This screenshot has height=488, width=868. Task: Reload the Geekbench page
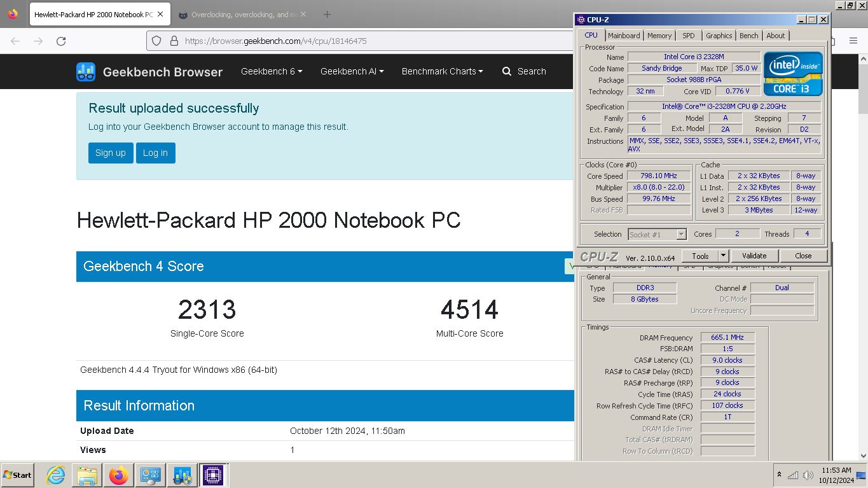[61, 41]
